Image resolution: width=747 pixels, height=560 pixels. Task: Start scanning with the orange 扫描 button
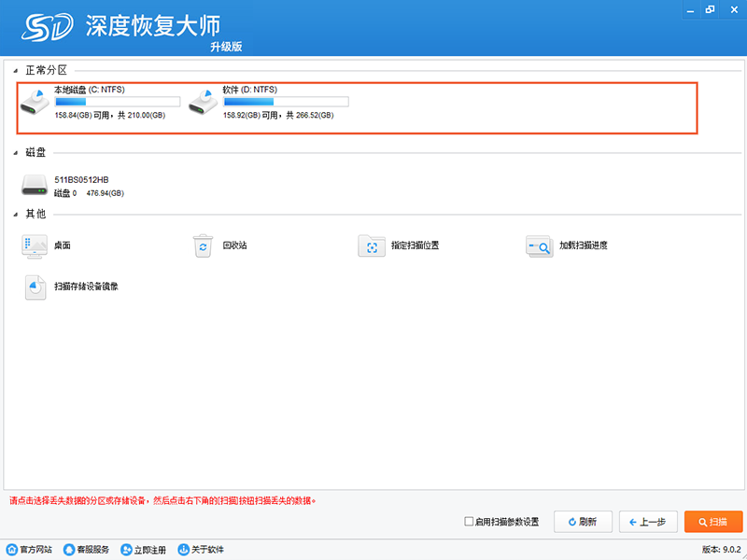point(713,522)
